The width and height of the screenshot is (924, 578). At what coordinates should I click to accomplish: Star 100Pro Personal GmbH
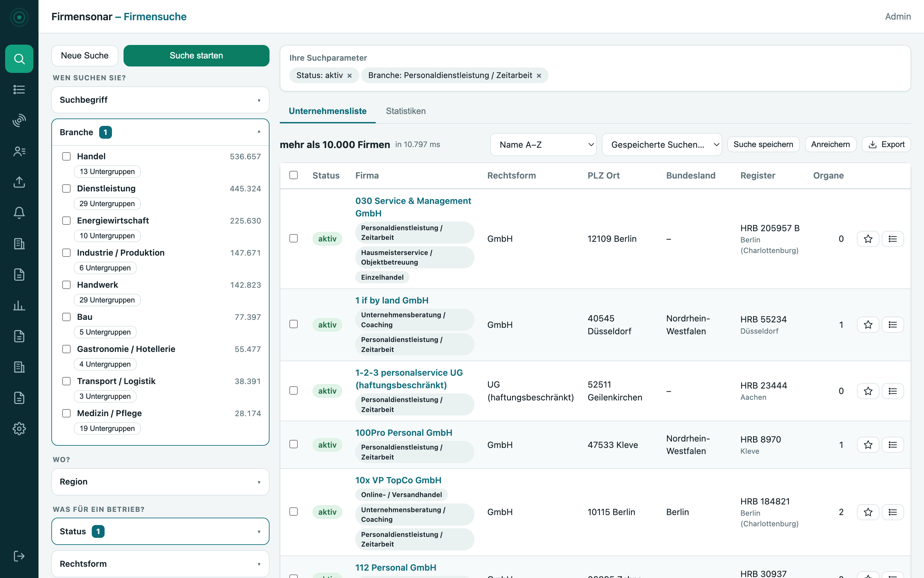pyautogui.click(x=868, y=445)
